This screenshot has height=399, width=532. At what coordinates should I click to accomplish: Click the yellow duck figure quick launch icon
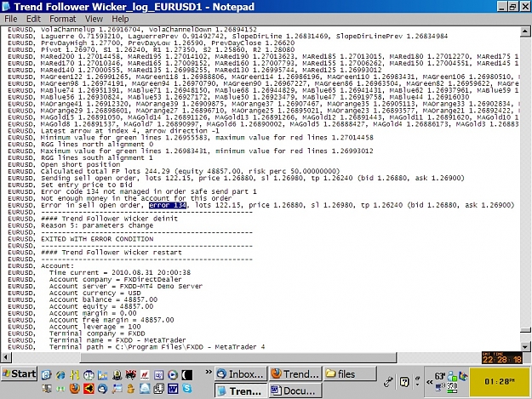point(130,389)
